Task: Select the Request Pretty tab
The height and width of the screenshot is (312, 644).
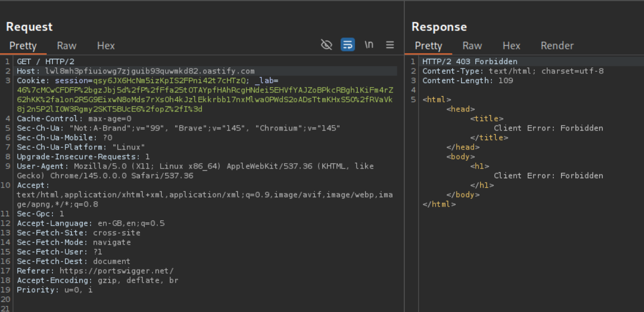Action: pos(23,46)
